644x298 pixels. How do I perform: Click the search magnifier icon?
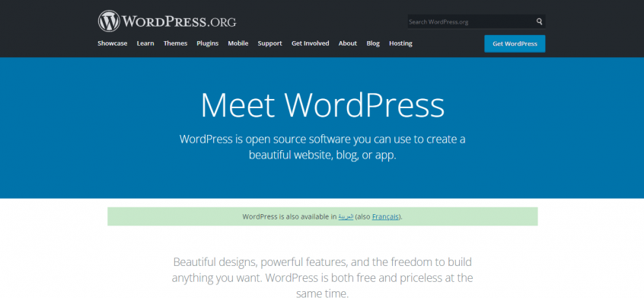pyautogui.click(x=539, y=22)
